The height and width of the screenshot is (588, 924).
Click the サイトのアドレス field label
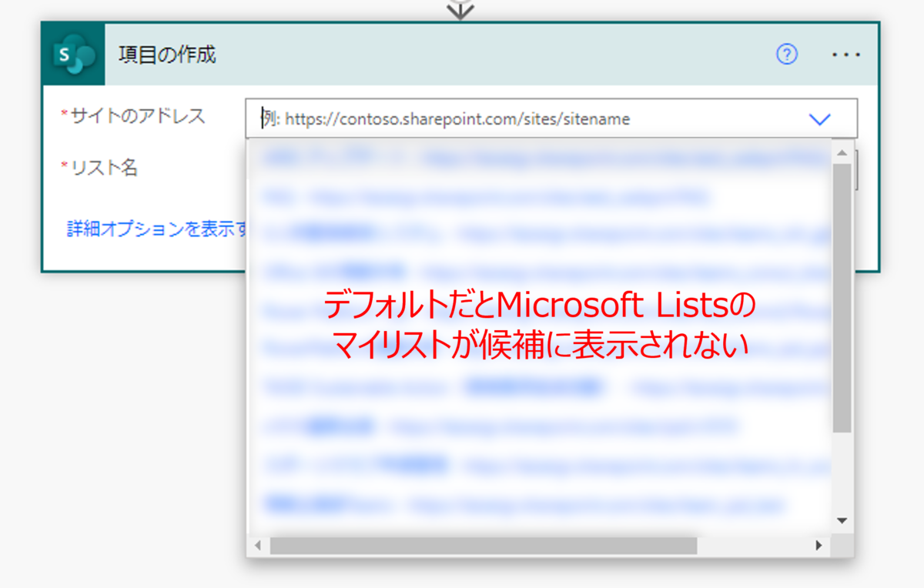click(139, 116)
